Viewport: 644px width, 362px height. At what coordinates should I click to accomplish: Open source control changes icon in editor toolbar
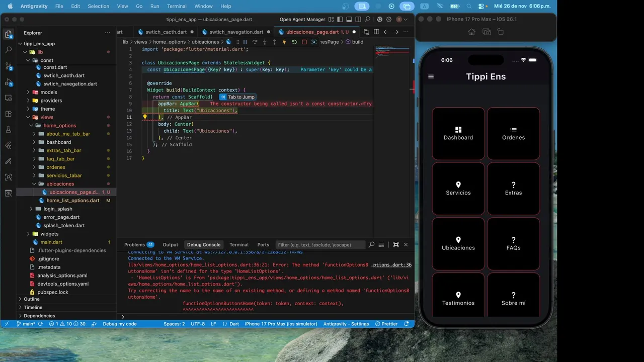pyautogui.click(x=366, y=32)
